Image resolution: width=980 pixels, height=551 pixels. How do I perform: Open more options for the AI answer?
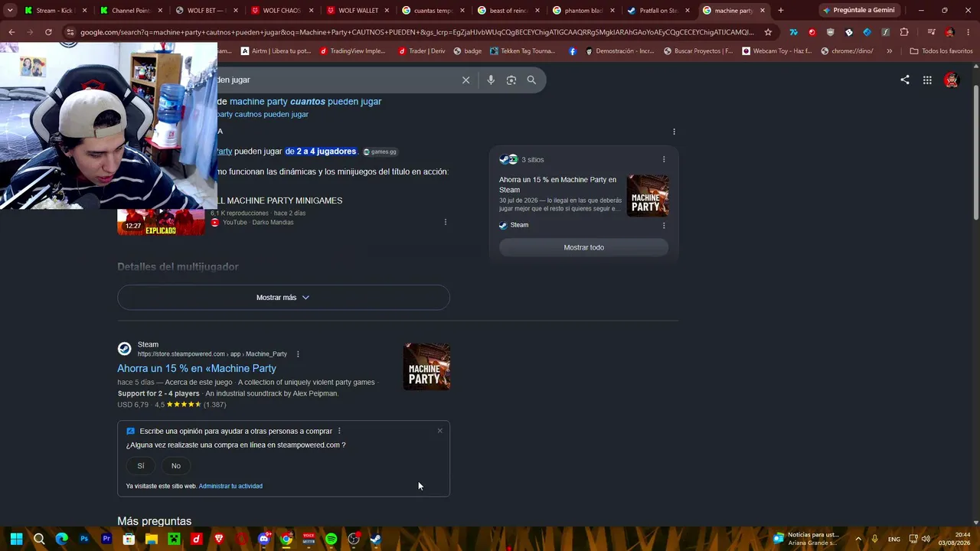tap(674, 132)
